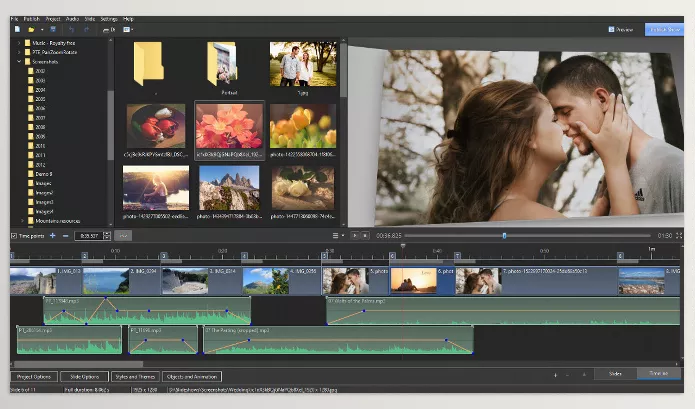695x409 pixels.
Task: Click timeline slide marker 3
Action: 164,256
